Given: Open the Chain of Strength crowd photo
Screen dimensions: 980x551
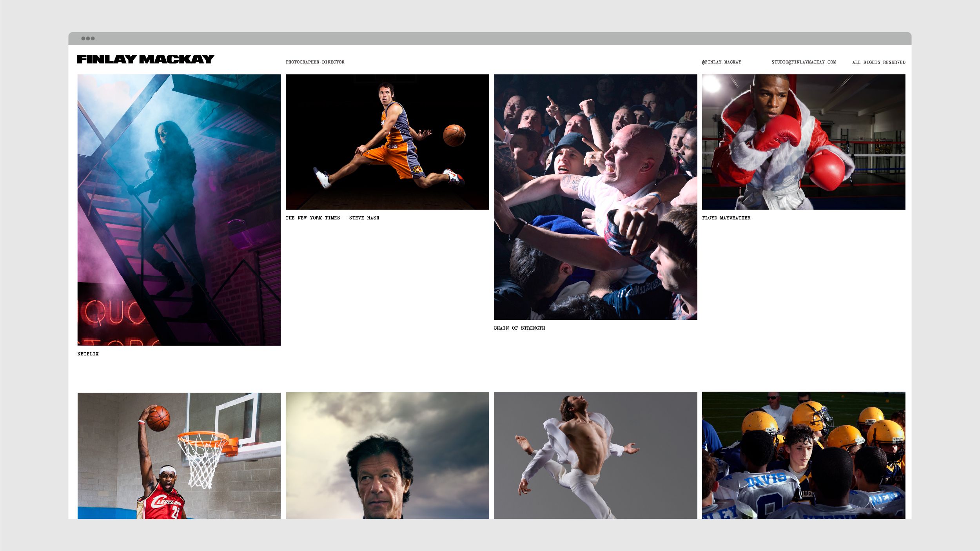Looking at the screenshot, I should point(595,197).
